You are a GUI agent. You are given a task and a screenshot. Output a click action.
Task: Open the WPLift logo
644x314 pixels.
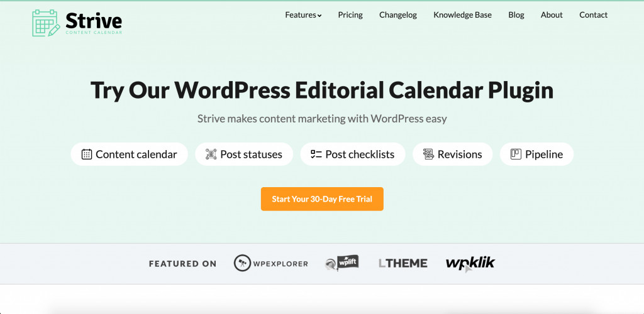[341, 263]
